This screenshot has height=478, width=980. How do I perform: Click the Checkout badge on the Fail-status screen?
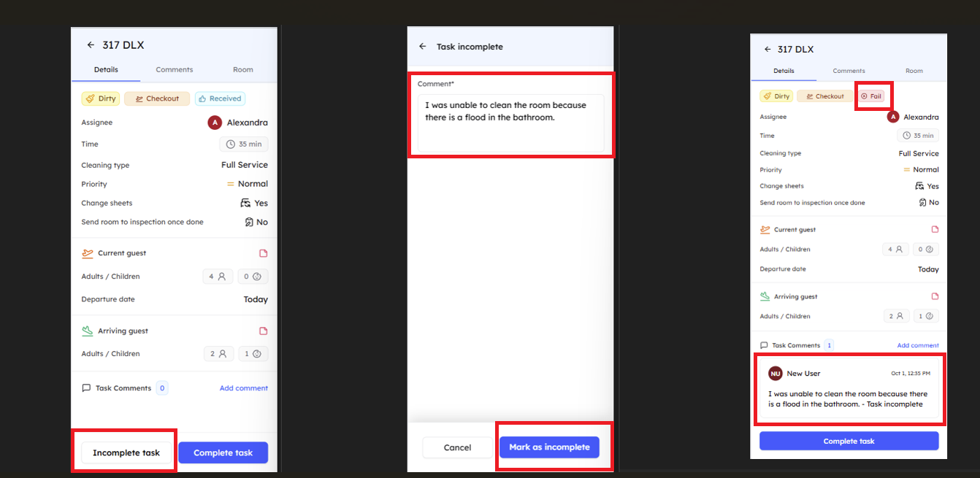[824, 96]
